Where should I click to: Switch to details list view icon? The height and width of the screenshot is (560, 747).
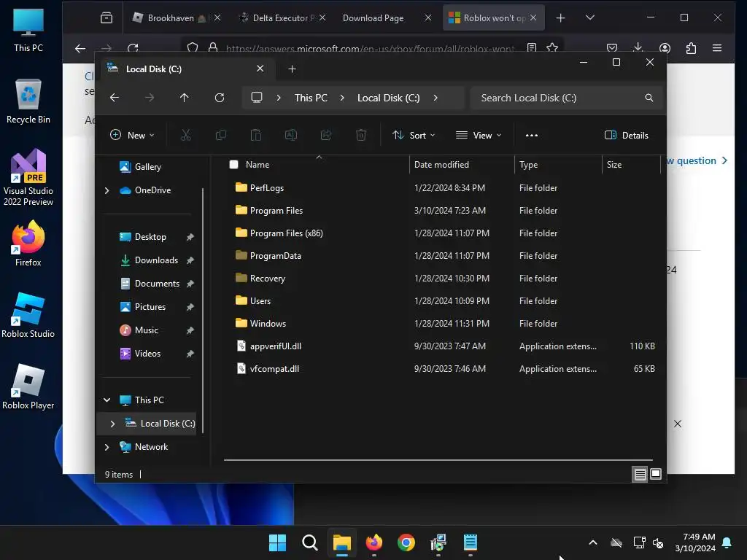click(640, 474)
